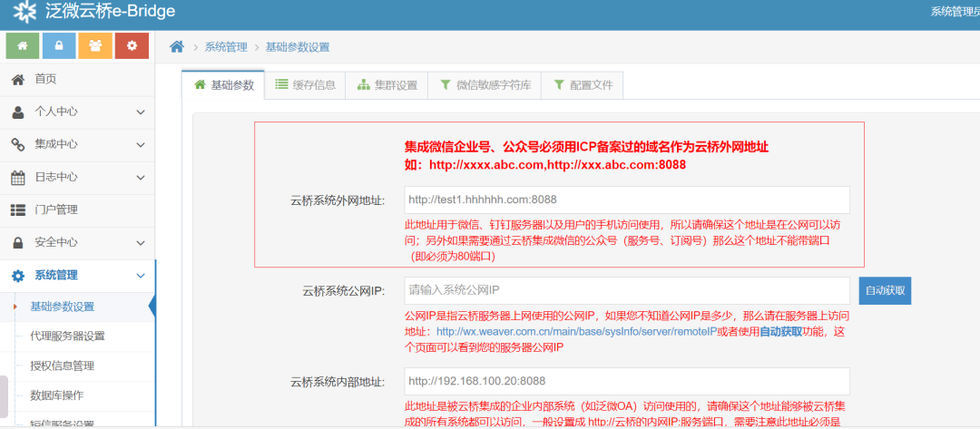Switch to the 配置文件 tab
Screen dimensions: 980x429
tap(583, 85)
